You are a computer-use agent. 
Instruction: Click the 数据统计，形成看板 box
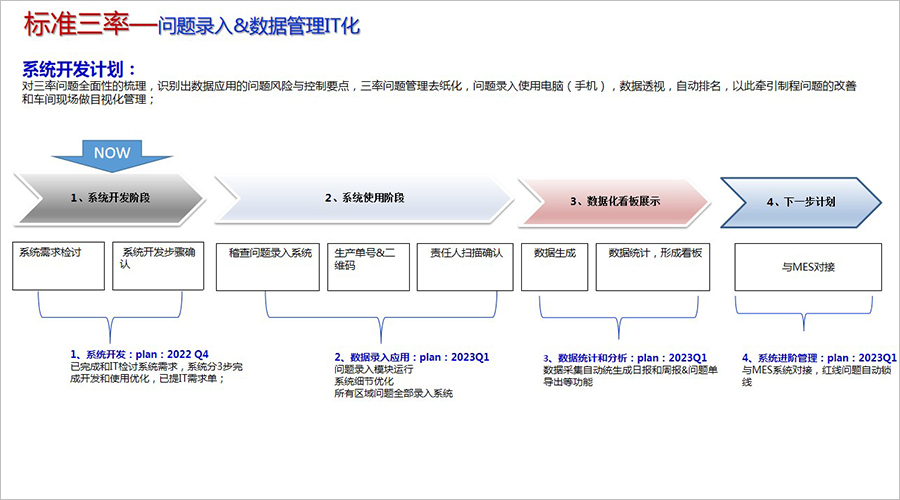[x=655, y=267]
